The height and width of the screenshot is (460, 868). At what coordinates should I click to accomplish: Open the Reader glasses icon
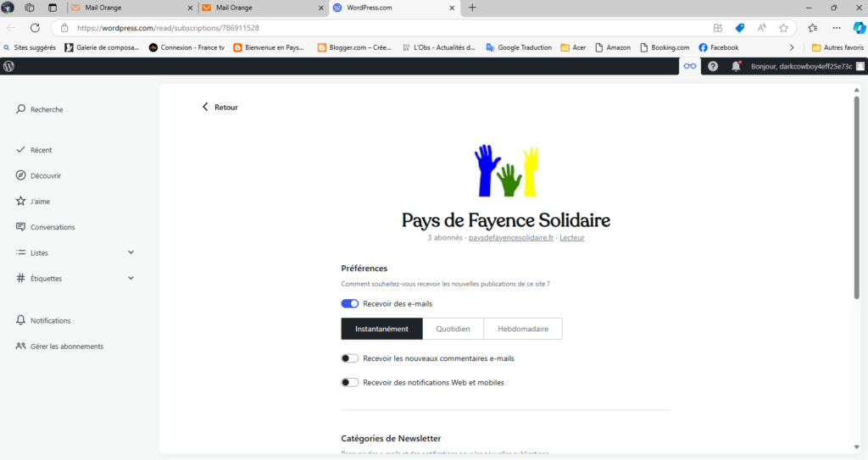690,66
